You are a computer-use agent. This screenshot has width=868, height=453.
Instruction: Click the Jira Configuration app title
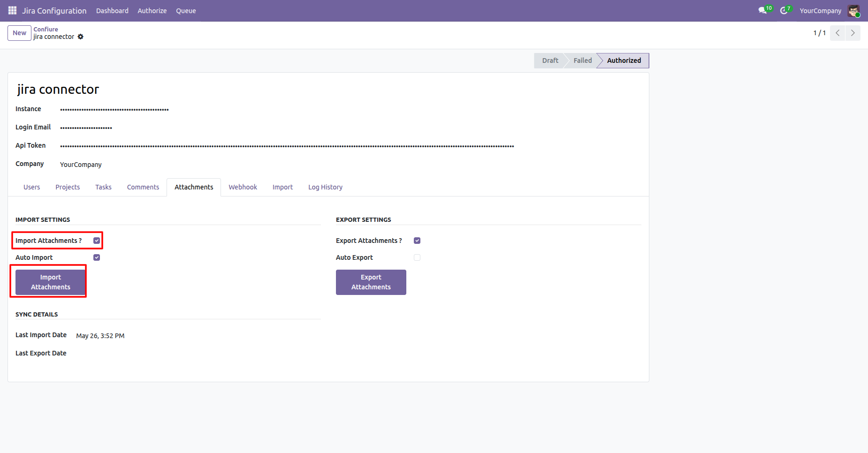point(54,11)
